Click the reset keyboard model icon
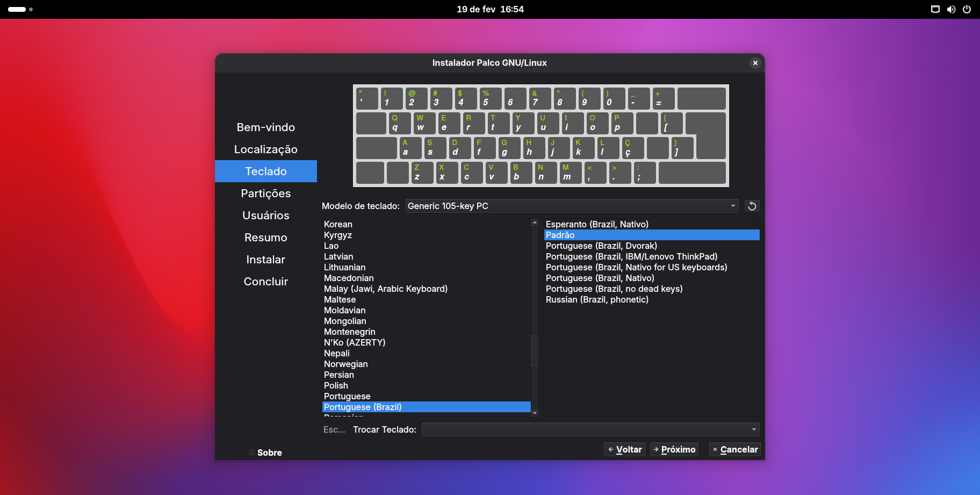Viewport: 980px width, 495px height. (752, 206)
